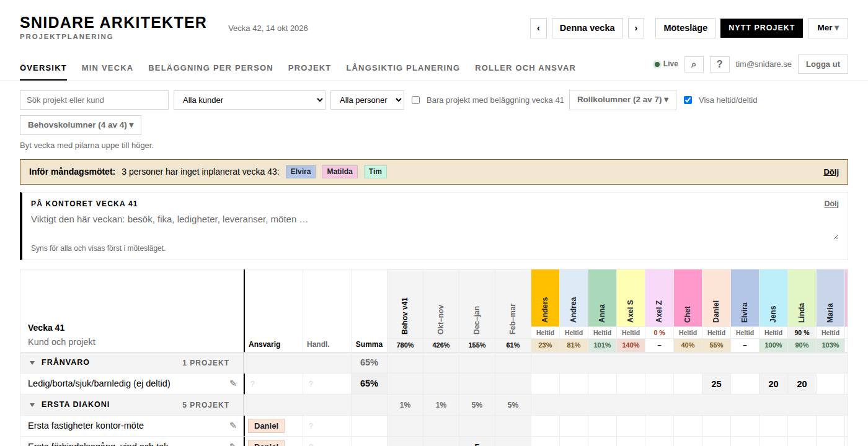Viewport: 868px width, 446px height.
Task: Open Roller och ansvar tab
Action: point(525,68)
